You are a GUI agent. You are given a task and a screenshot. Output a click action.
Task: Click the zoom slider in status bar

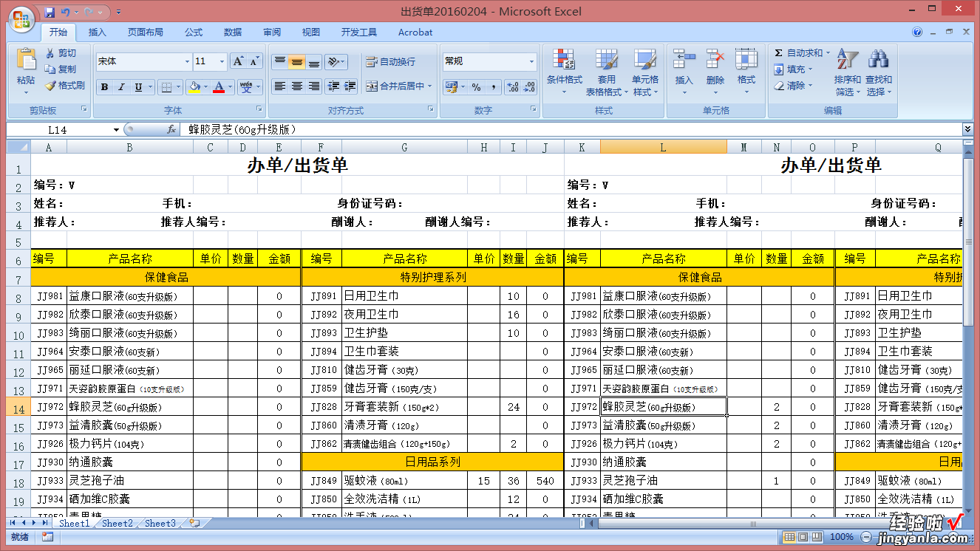click(x=909, y=537)
